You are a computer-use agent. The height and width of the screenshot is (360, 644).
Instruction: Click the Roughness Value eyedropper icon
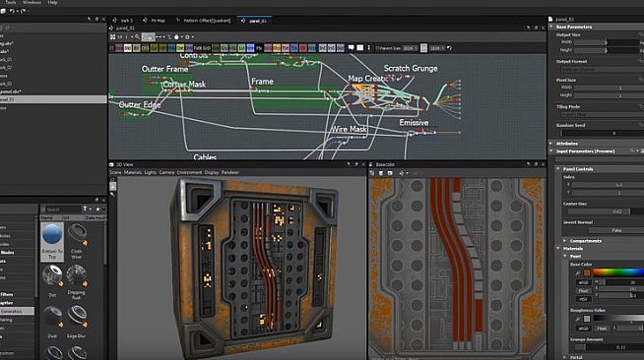[578, 319]
